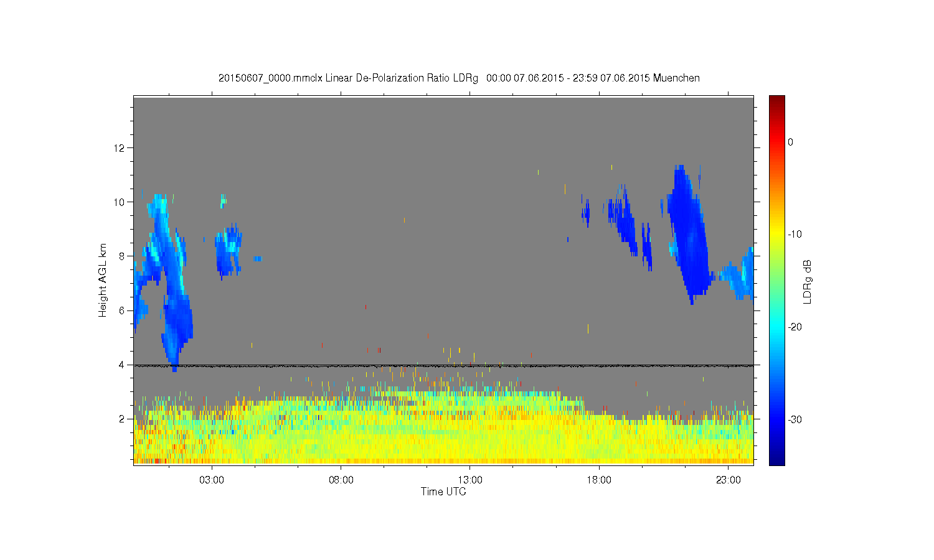Click the LDRg dB colorbar label

[x=808, y=281]
